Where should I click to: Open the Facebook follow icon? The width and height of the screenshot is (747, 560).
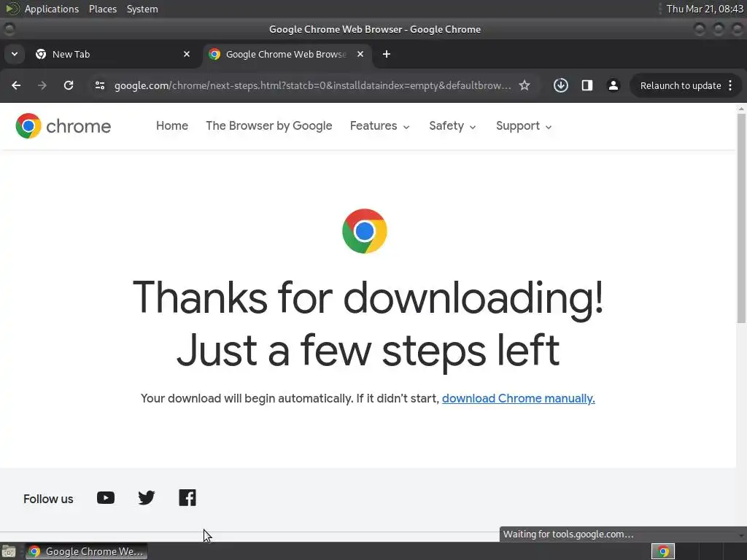pos(187,498)
